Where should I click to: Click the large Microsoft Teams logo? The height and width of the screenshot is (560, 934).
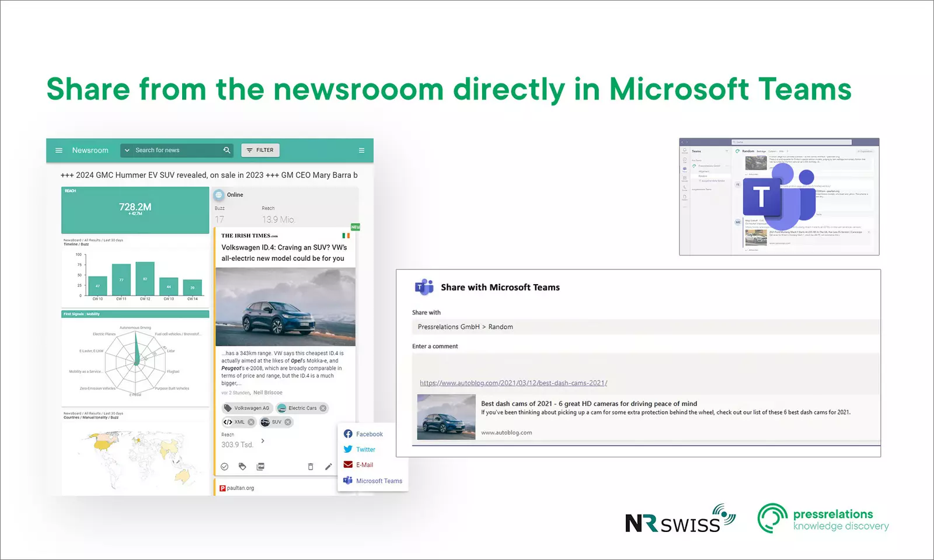click(x=779, y=197)
